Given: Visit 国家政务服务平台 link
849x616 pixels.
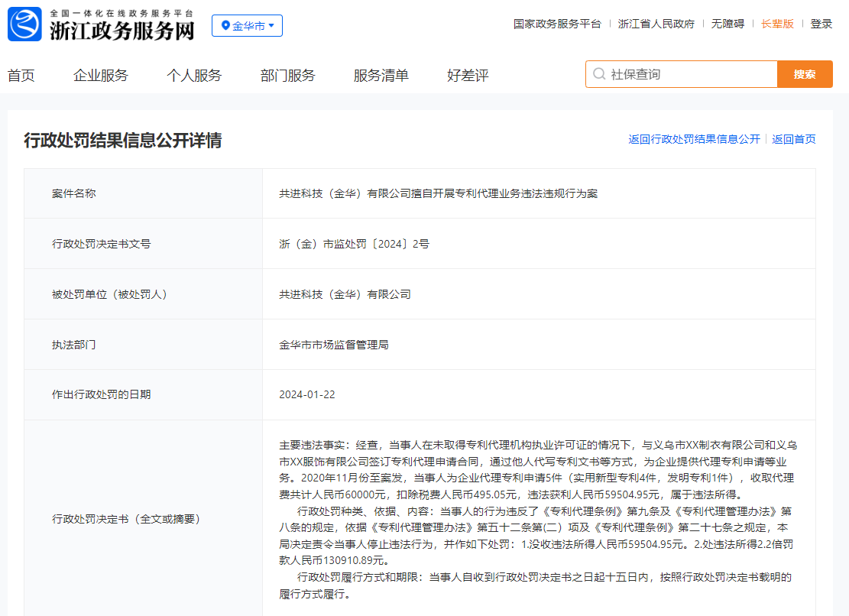Looking at the screenshot, I should (557, 24).
